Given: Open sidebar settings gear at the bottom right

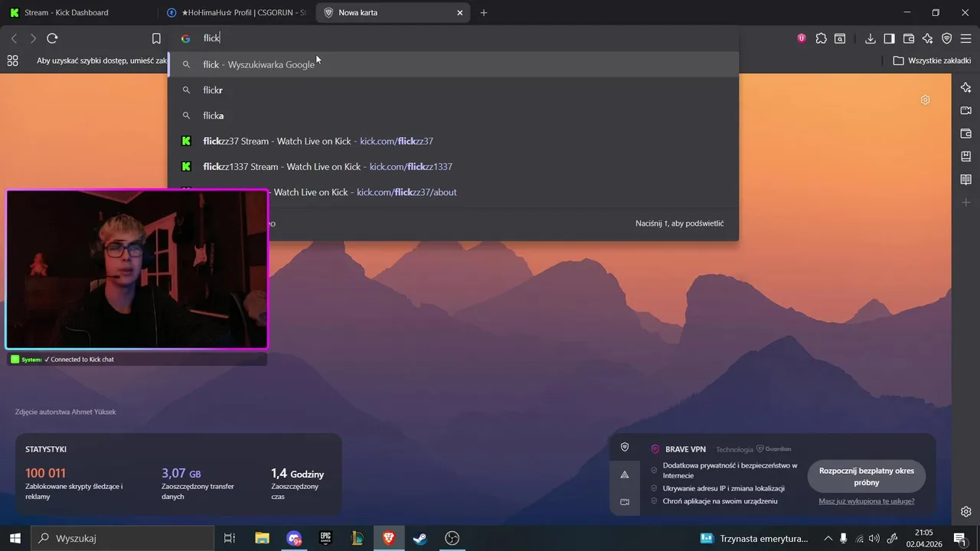Looking at the screenshot, I should pyautogui.click(x=966, y=511).
